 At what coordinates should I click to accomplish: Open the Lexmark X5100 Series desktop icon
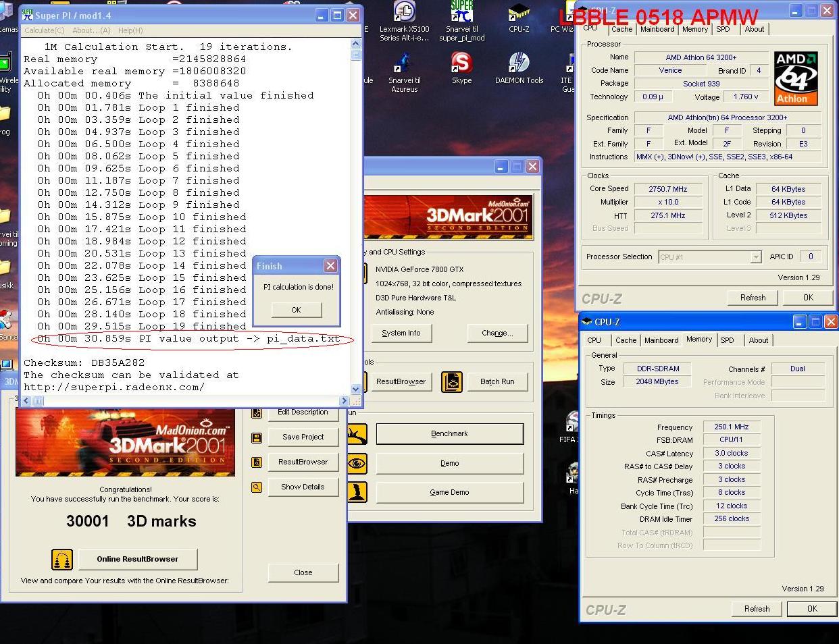(404, 12)
